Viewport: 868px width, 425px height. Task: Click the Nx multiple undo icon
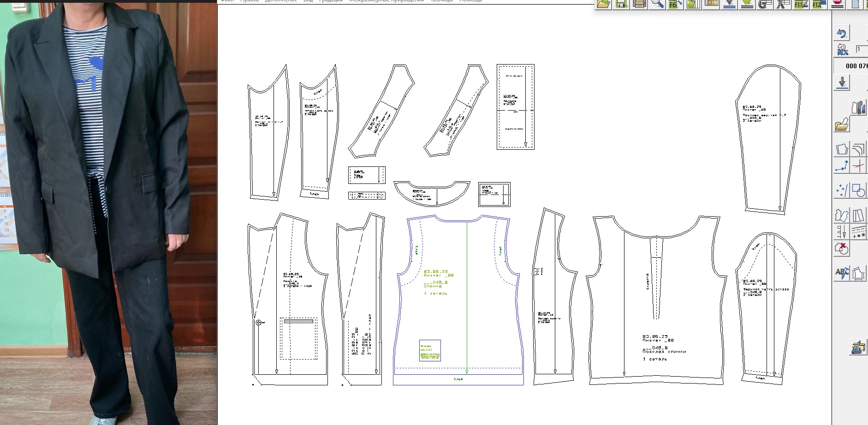coord(842,49)
